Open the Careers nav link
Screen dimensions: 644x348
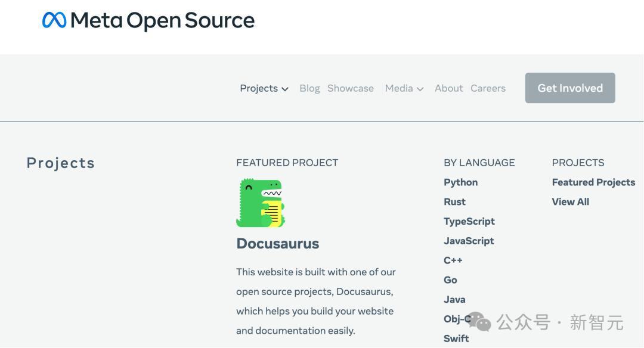pyautogui.click(x=488, y=88)
